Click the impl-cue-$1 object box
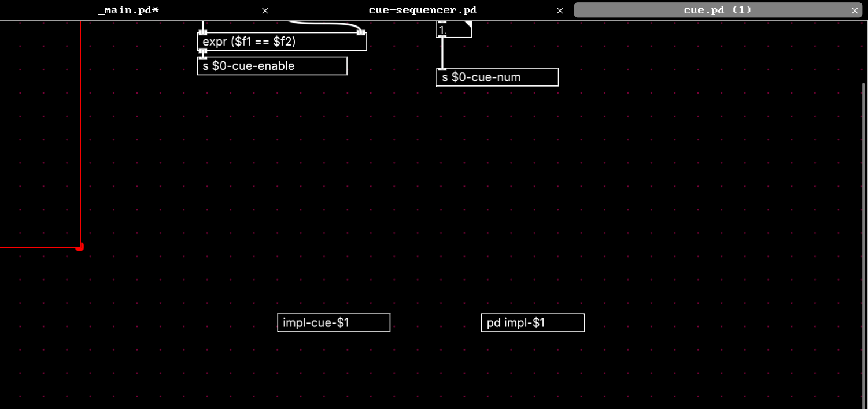Viewport: 868px width, 409px height. pyautogui.click(x=334, y=323)
